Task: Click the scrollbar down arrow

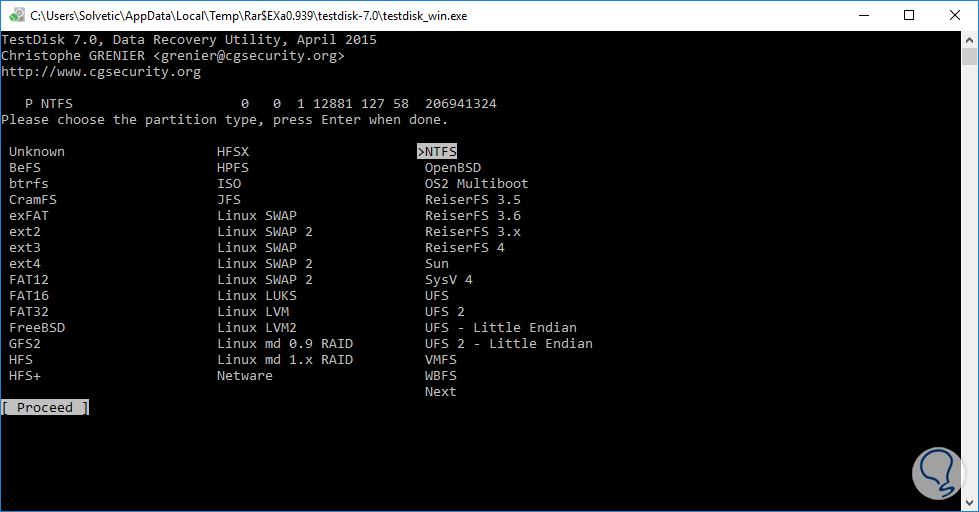Action: coord(969,503)
